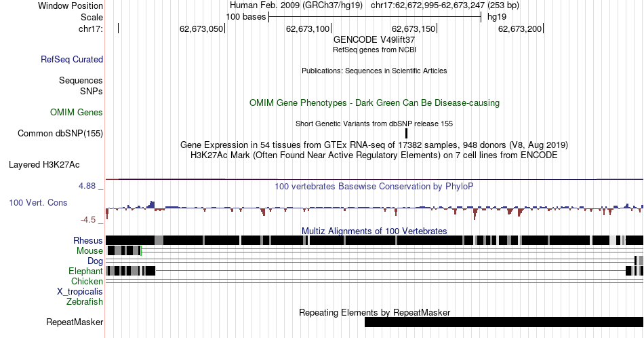
Task: Select the Dog alignment label
Action: (x=96, y=261)
